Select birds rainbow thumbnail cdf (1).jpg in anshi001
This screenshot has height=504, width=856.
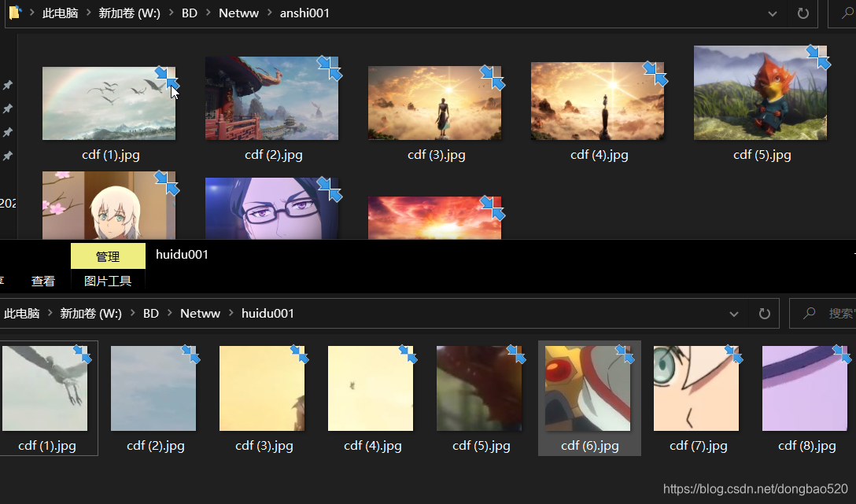coord(109,103)
